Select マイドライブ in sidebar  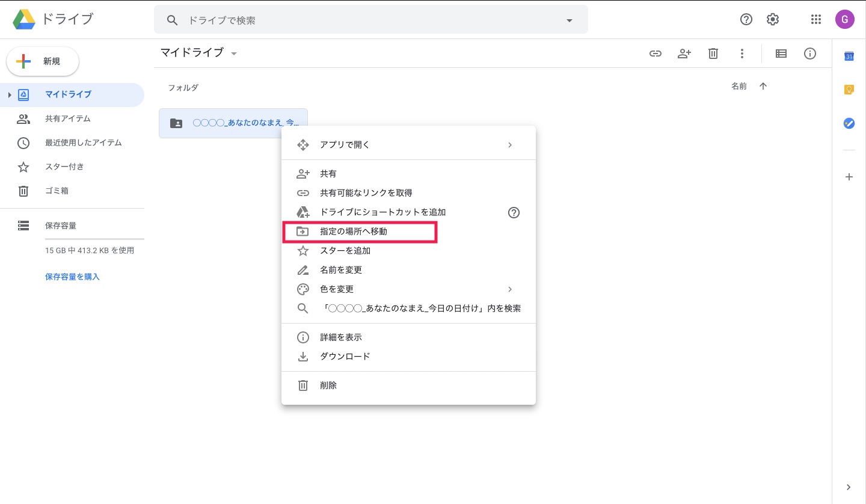[72, 94]
